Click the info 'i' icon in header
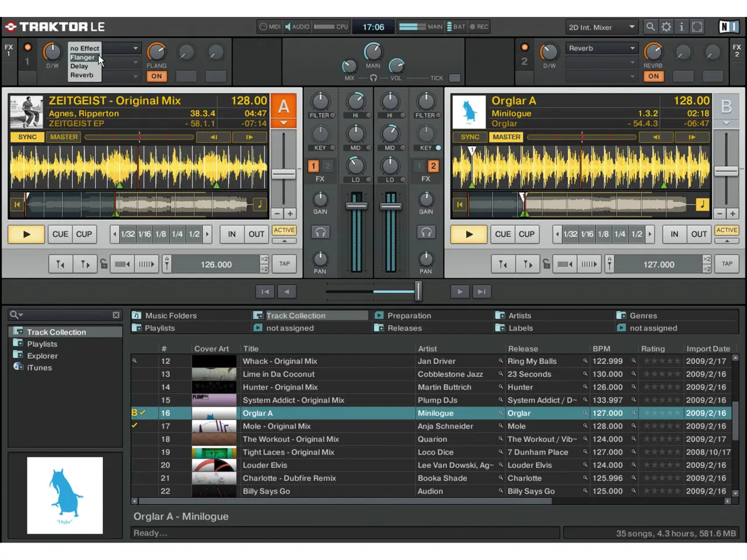 (681, 27)
